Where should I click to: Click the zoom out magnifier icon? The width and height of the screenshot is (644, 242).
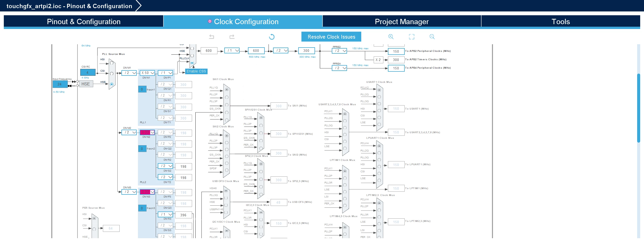tap(432, 37)
